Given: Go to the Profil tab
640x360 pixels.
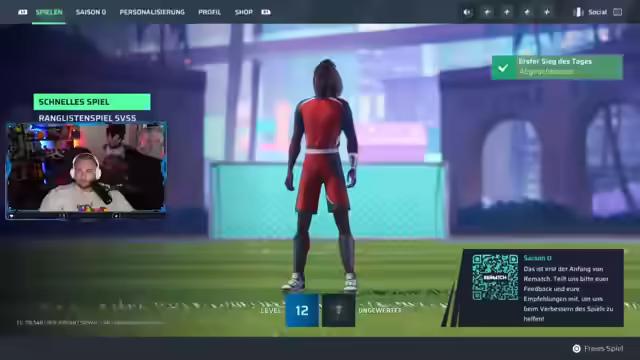Looking at the screenshot, I should click(209, 12).
